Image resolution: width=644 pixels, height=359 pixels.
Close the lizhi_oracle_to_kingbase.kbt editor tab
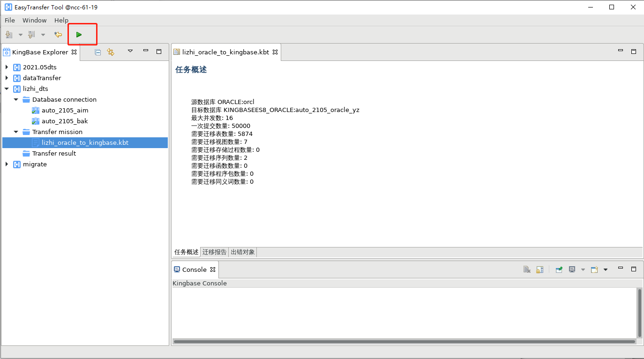(x=275, y=52)
